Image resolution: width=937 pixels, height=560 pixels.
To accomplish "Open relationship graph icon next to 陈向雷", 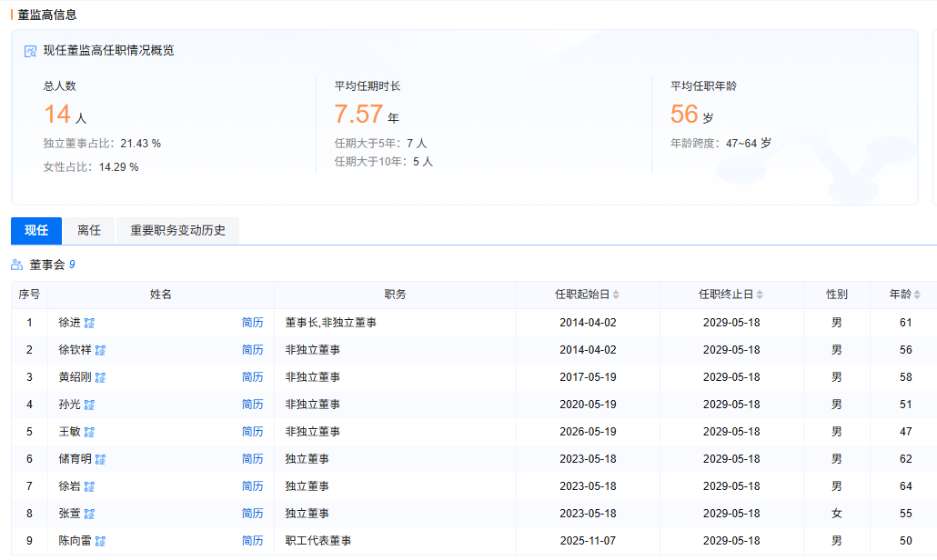I will (100, 541).
